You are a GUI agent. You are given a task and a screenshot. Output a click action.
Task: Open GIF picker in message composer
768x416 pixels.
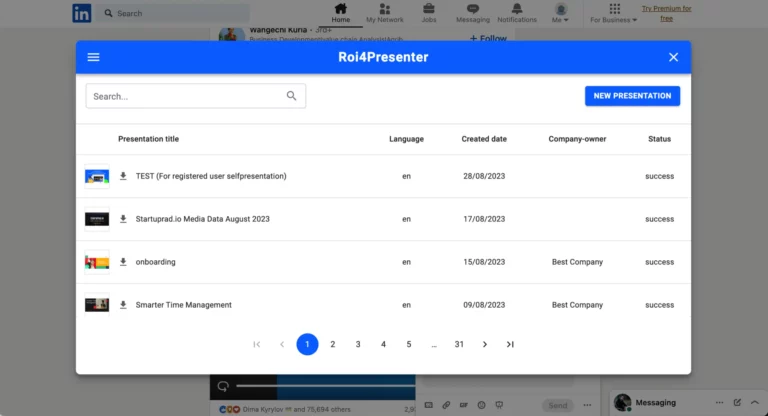coord(463,405)
